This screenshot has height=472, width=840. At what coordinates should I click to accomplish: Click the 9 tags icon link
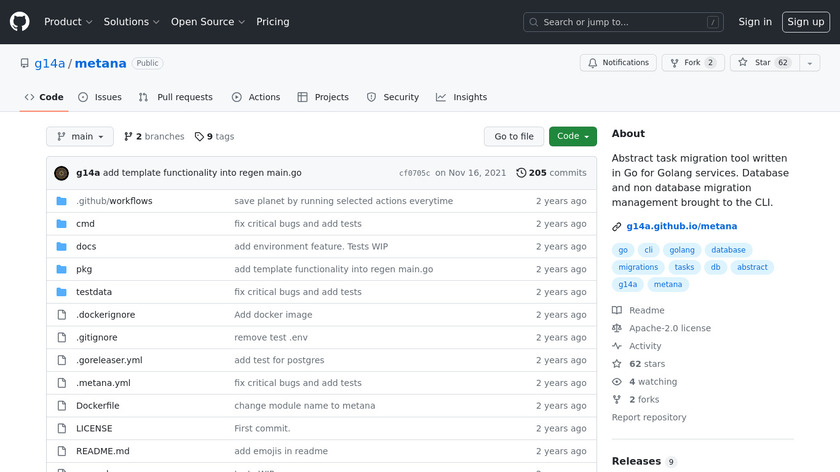click(x=214, y=137)
